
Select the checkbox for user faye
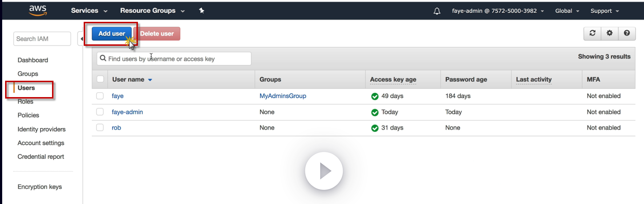pos(100,96)
